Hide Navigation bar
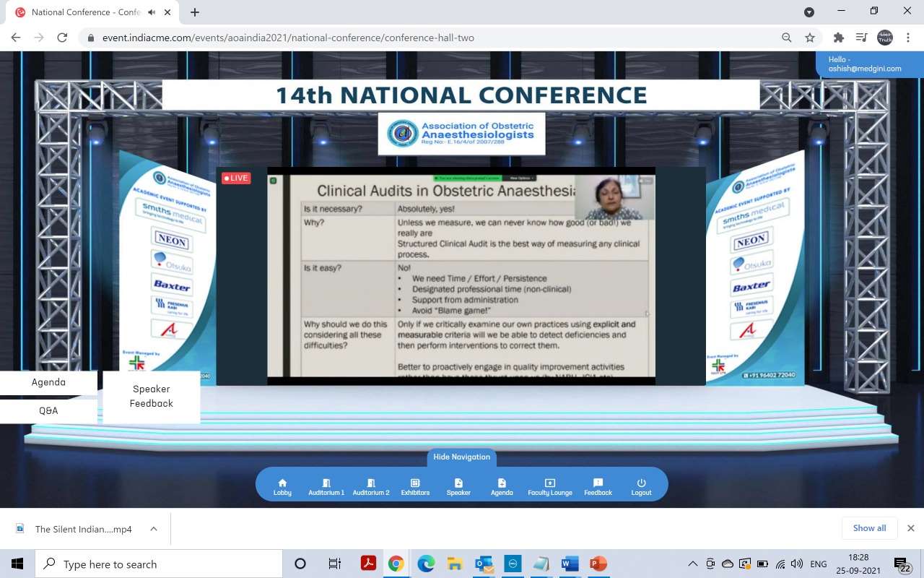The image size is (924, 578). pyautogui.click(x=461, y=457)
